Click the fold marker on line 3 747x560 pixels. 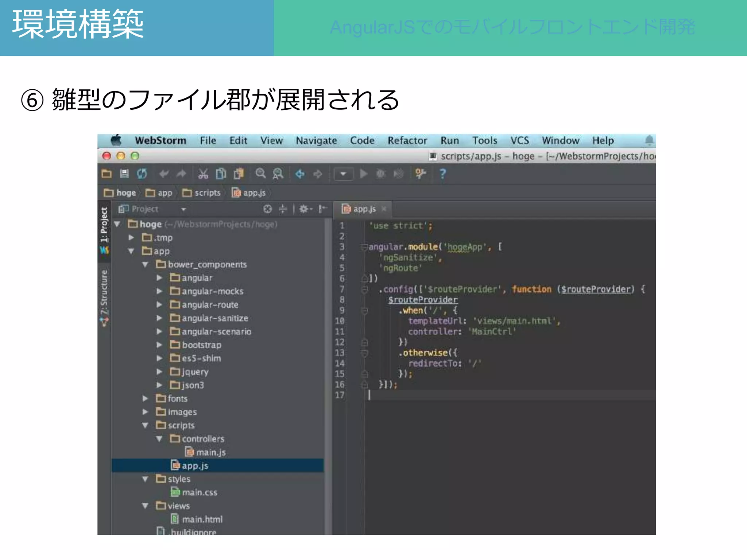(364, 247)
